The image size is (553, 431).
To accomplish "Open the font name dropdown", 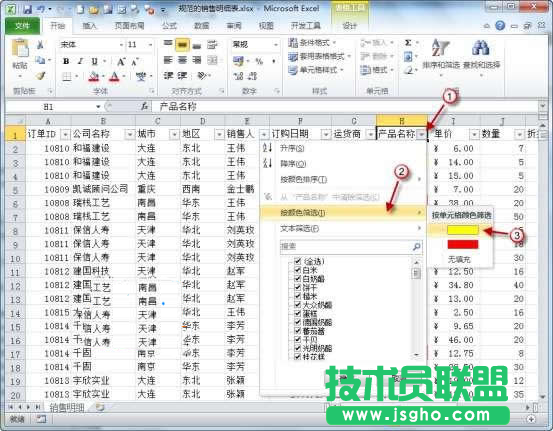I will (x=121, y=45).
